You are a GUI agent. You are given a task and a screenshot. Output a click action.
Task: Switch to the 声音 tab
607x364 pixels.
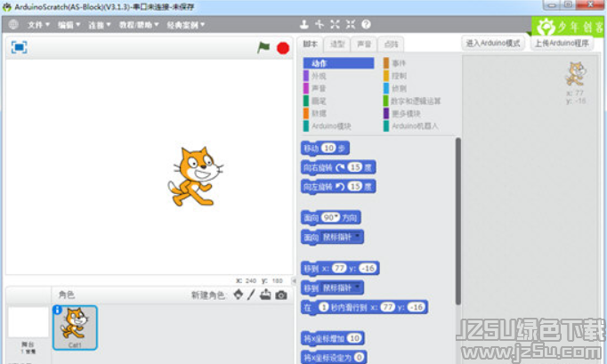tap(364, 44)
